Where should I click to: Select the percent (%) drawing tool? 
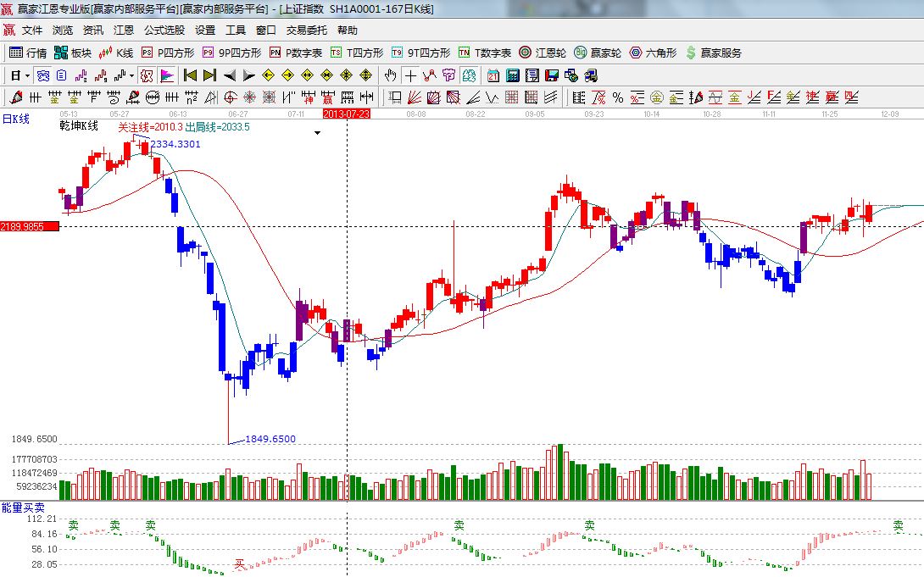pyautogui.click(x=618, y=97)
